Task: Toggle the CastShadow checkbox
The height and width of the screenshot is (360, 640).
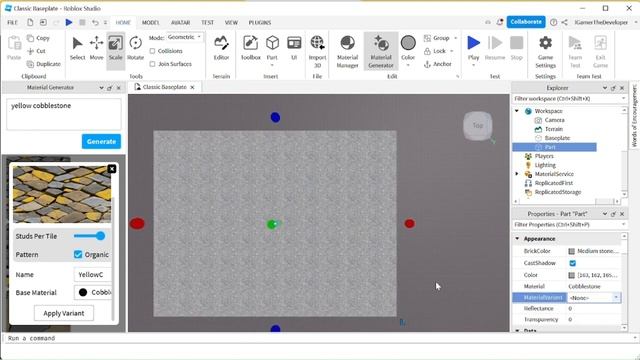Action: point(572,263)
